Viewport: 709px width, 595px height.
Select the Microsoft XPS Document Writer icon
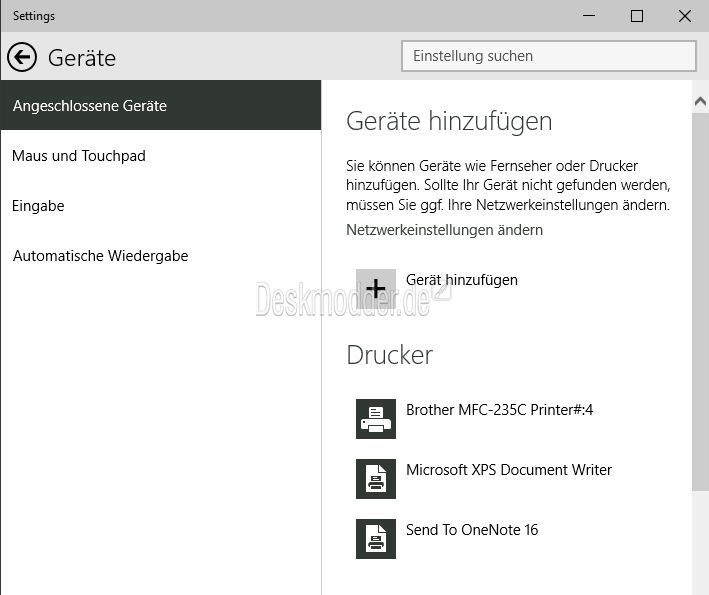[x=376, y=479]
